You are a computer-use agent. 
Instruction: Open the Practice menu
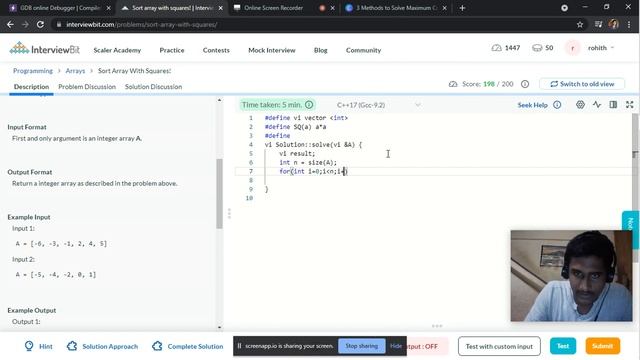click(x=172, y=50)
